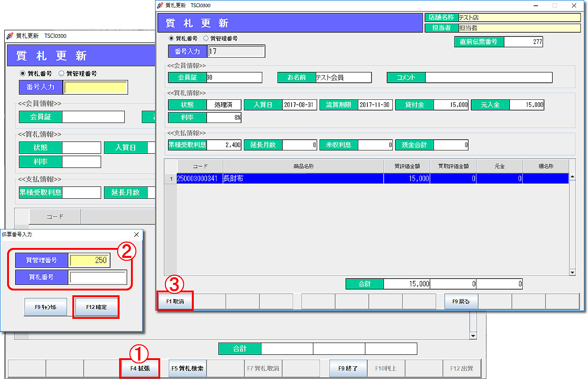Click the F9 戻る button
This screenshot has height=379, width=588.
(461, 301)
